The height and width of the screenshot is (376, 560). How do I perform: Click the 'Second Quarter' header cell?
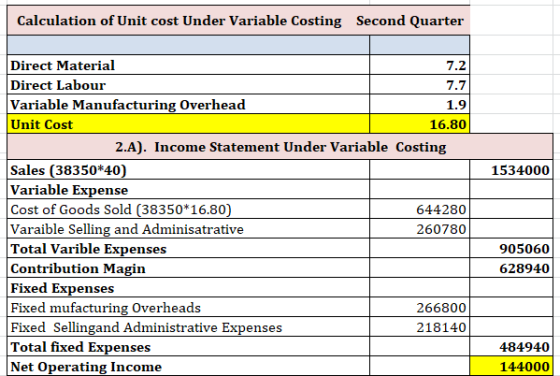tap(410, 21)
